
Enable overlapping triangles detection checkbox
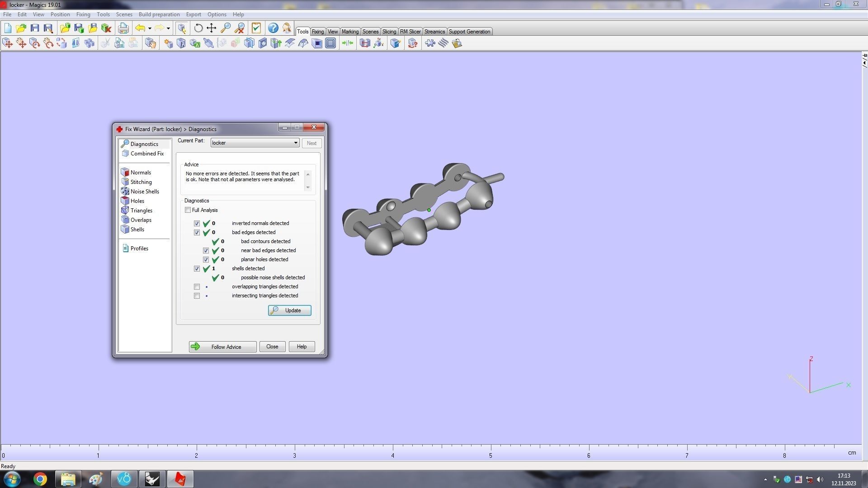(197, 287)
